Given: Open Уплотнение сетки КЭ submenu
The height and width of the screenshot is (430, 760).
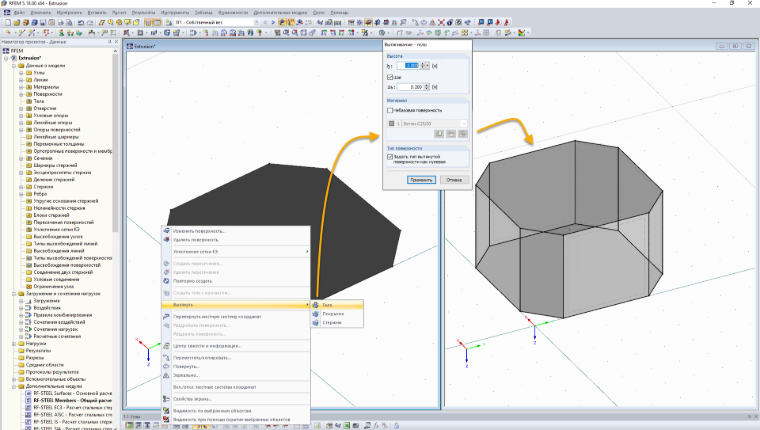Looking at the screenshot, I should tap(236, 252).
